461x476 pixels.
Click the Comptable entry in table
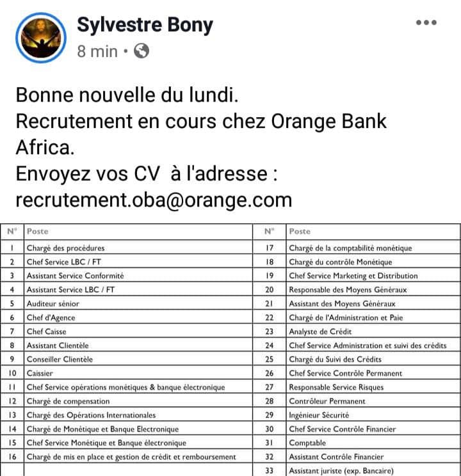[307, 443]
